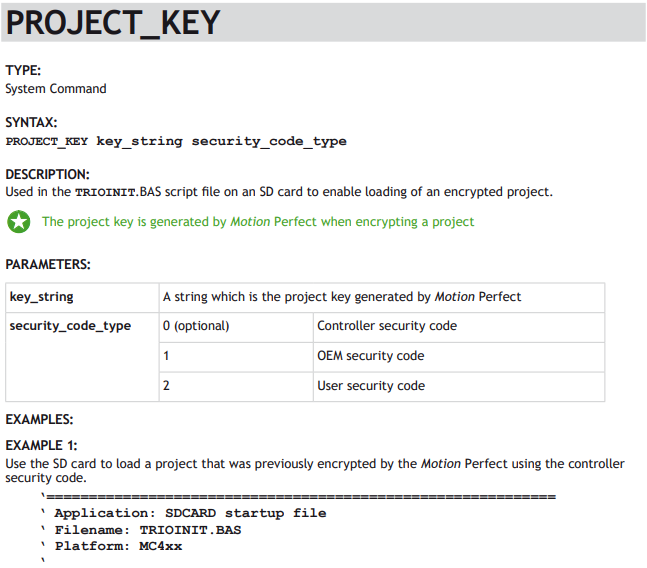Click the EXAMPLES: section heading
Screen dimensions: 647x568
coord(39,420)
